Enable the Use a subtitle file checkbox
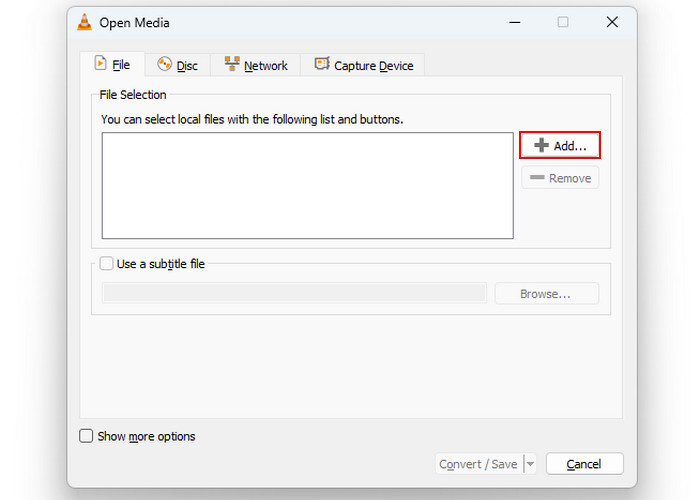The height and width of the screenshot is (500, 700). (x=106, y=263)
